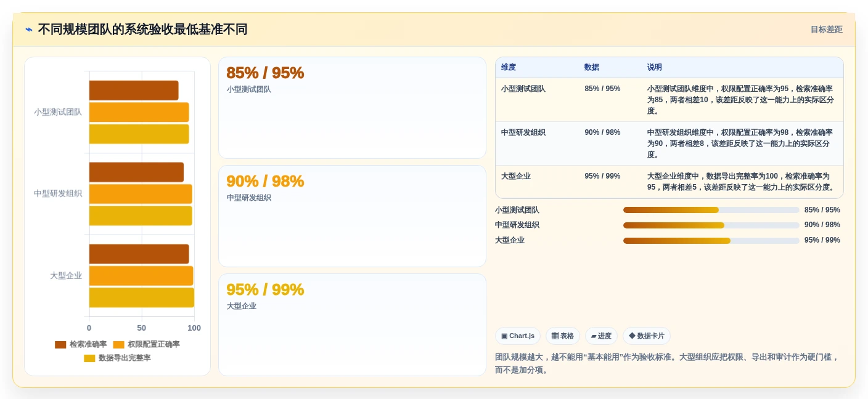Click the 大型企业 label beside its progress bar
Screen dimensions: 868x399
[510, 241]
